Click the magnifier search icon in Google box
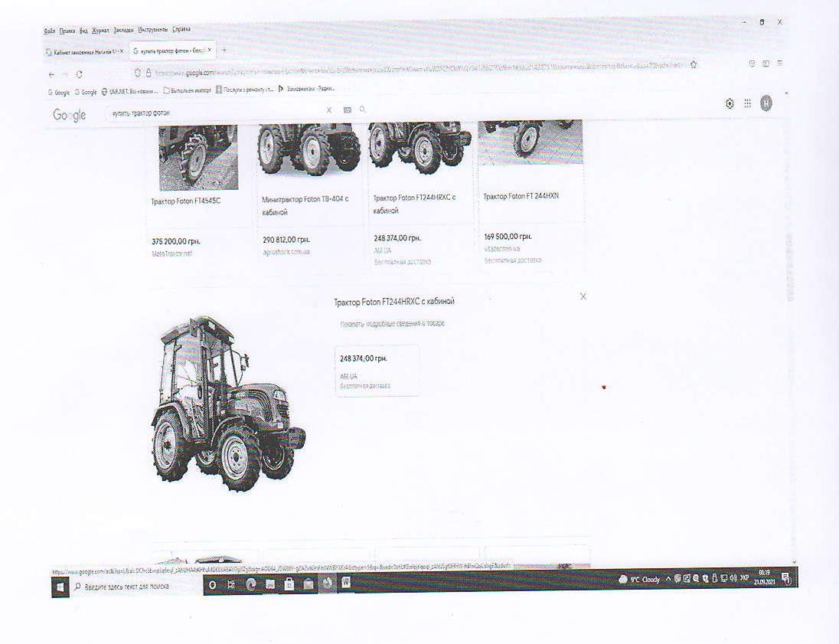 coord(362,110)
